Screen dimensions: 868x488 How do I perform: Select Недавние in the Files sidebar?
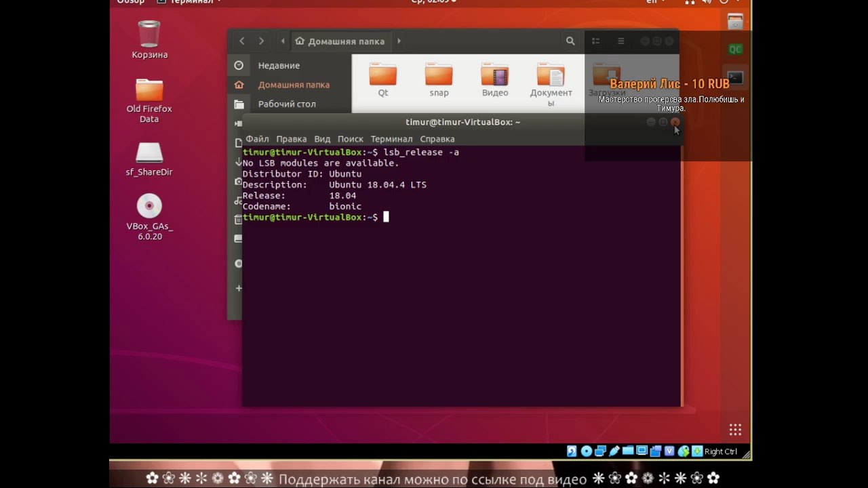tap(290, 66)
